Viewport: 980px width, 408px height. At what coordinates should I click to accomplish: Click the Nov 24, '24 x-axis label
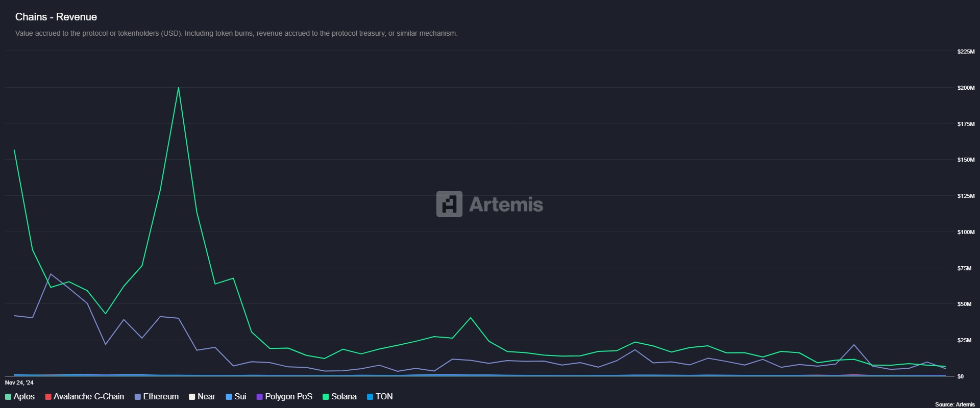[x=19, y=382]
